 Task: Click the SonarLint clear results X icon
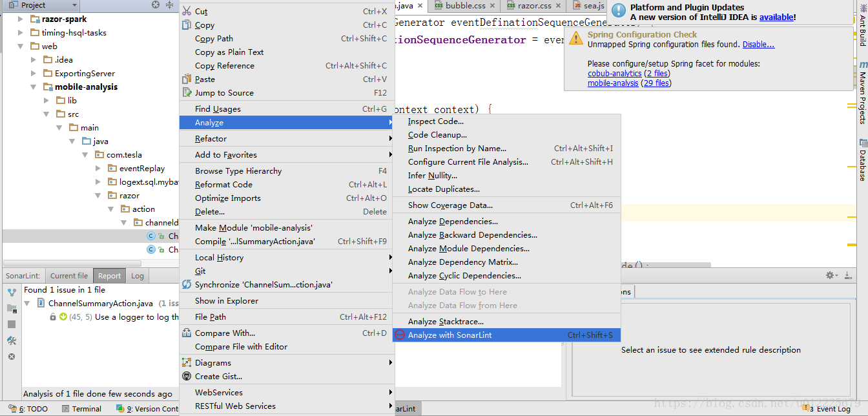tap(12, 357)
